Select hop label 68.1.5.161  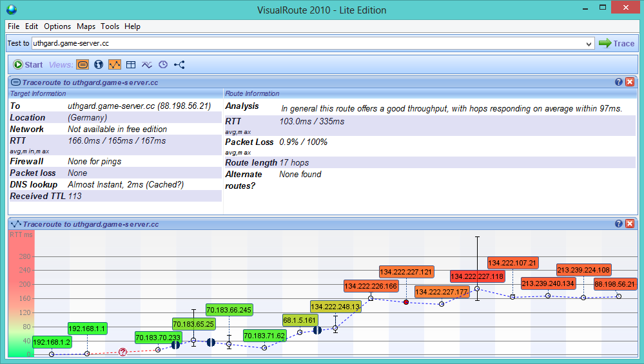click(299, 320)
